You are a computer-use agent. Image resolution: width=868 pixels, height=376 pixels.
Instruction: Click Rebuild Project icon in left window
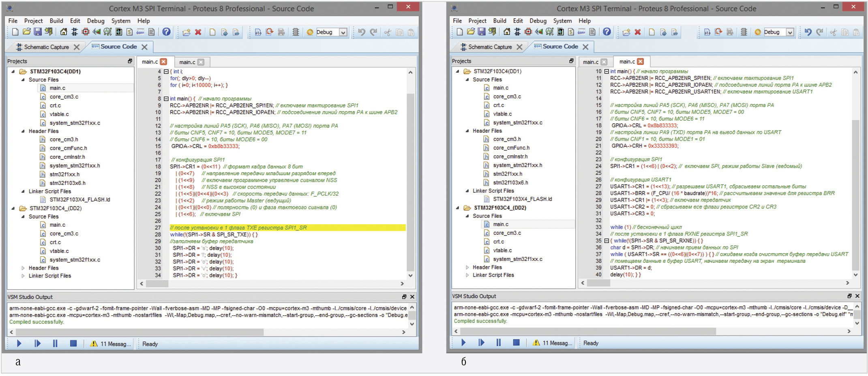point(270,32)
